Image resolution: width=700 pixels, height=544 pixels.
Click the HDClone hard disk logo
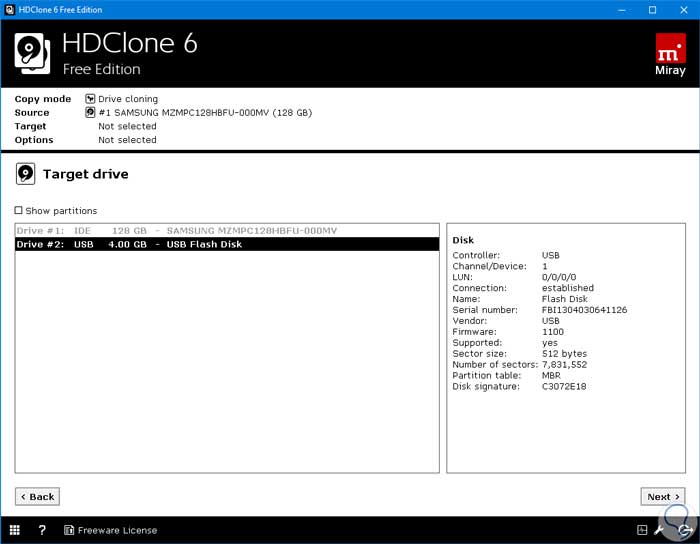coord(32,54)
